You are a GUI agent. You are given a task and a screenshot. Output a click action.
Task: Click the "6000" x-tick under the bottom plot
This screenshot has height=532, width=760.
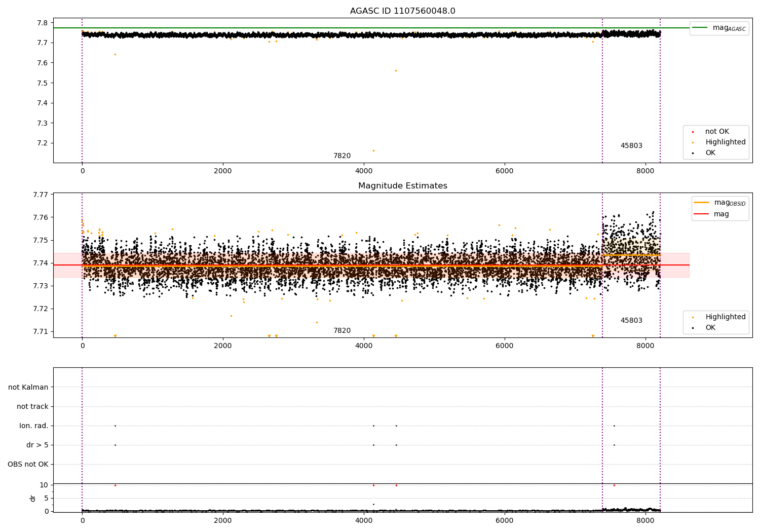coord(505,520)
